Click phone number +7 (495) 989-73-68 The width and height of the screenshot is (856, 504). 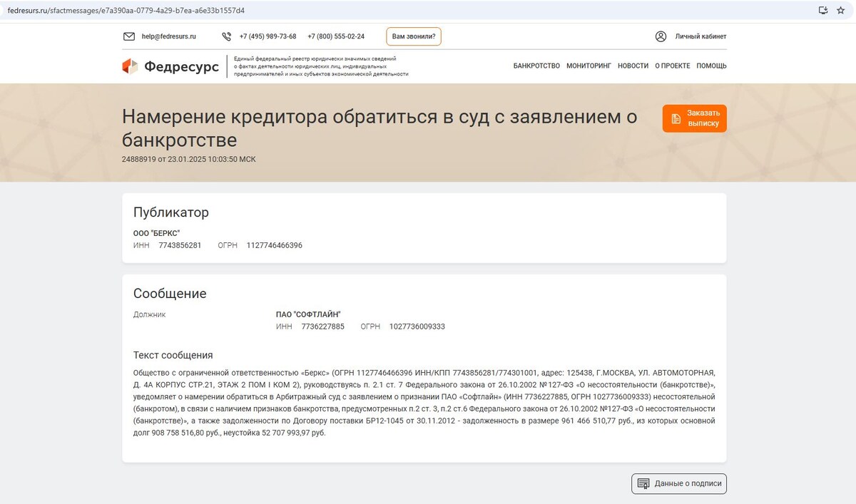[x=267, y=36]
